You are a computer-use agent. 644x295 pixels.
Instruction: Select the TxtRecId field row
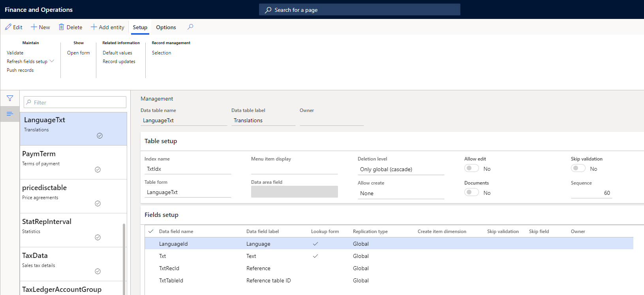tap(389, 268)
